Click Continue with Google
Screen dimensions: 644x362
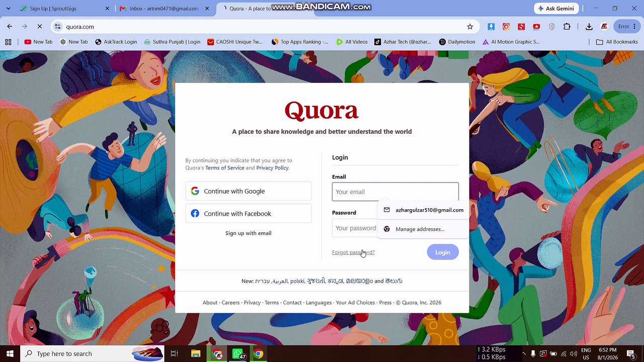249,191
